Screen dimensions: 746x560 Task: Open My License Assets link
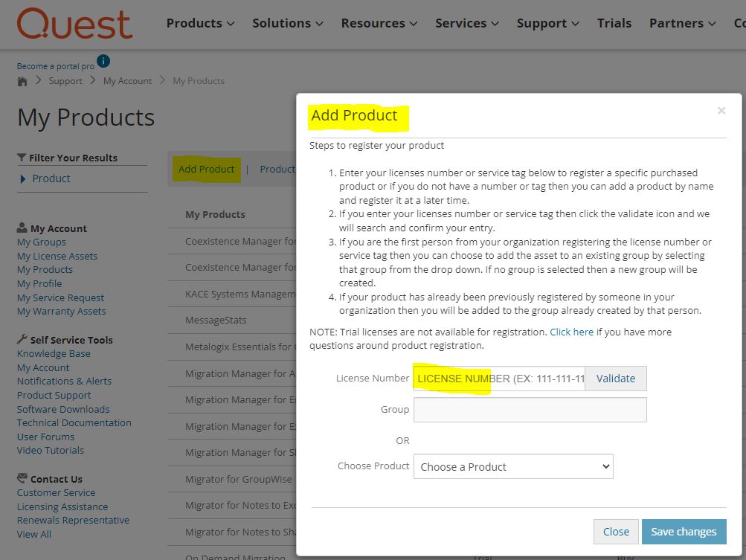pos(57,256)
